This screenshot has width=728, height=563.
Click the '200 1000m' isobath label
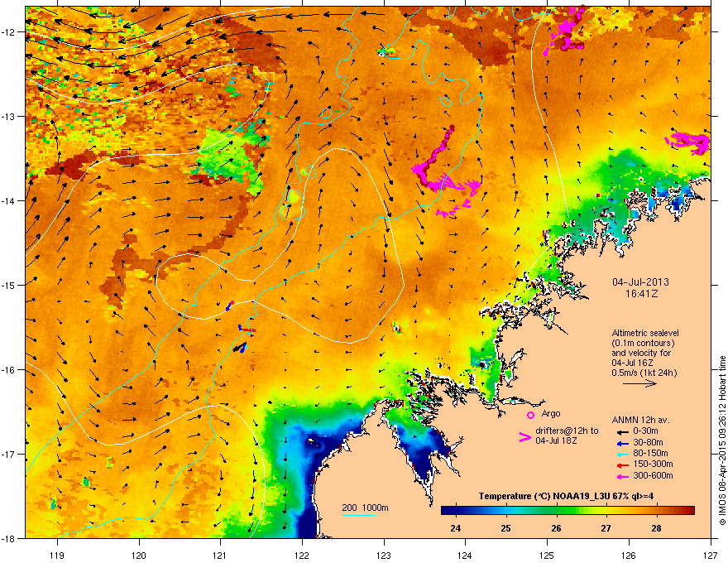coord(365,508)
